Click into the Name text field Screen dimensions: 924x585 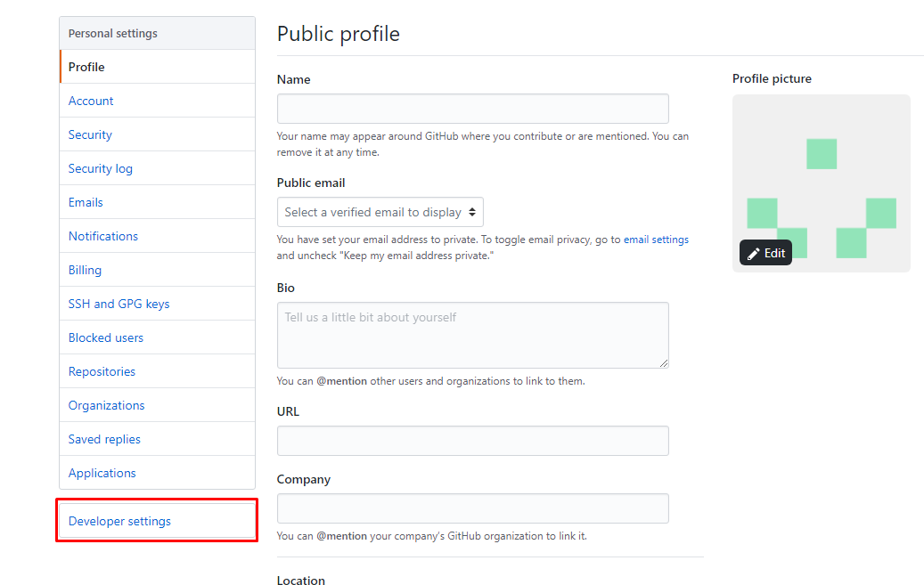472,109
